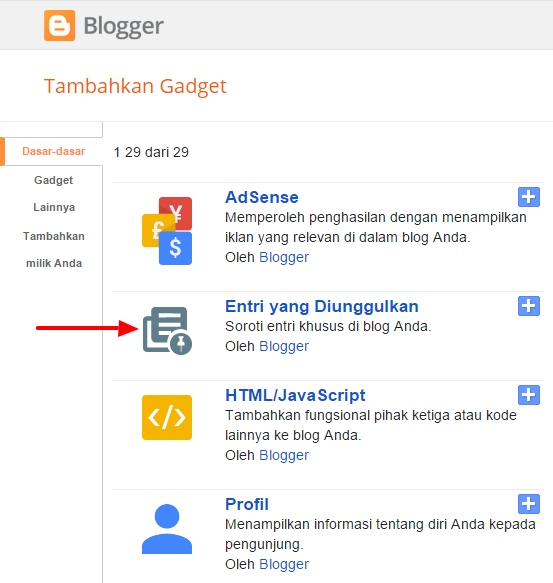Click the orange Blogger logo icon
553x583 pixels.
pyautogui.click(x=60, y=26)
